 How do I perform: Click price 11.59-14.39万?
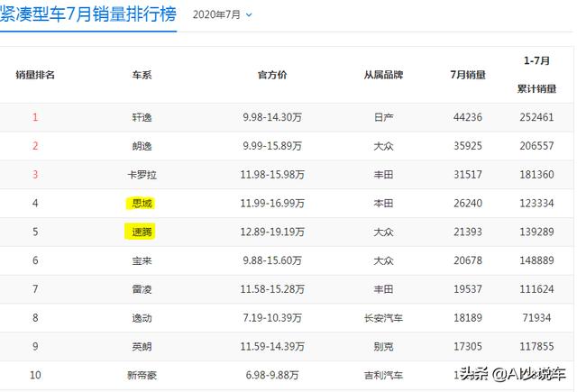pos(272,347)
